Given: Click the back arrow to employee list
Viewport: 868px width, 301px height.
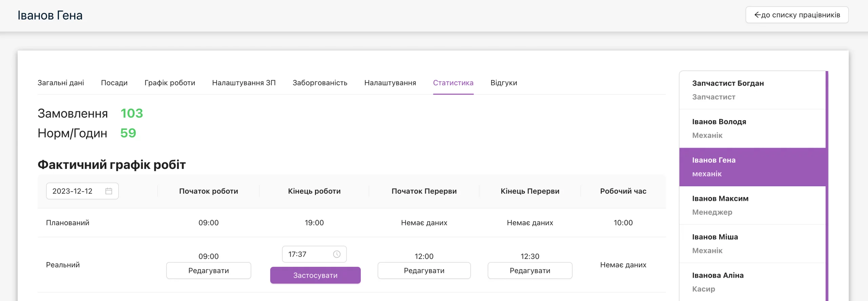Looking at the screenshot, I should 757,15.
